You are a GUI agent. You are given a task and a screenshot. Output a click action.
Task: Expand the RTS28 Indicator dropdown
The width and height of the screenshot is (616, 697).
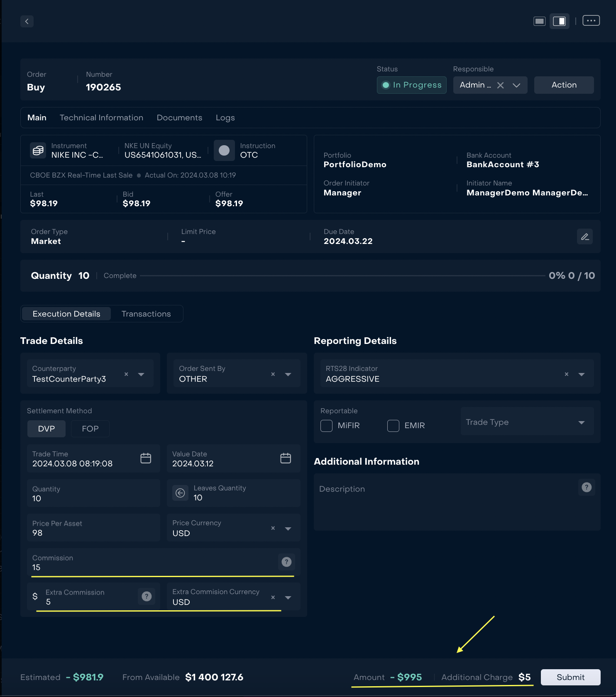(x=581, y=374)
